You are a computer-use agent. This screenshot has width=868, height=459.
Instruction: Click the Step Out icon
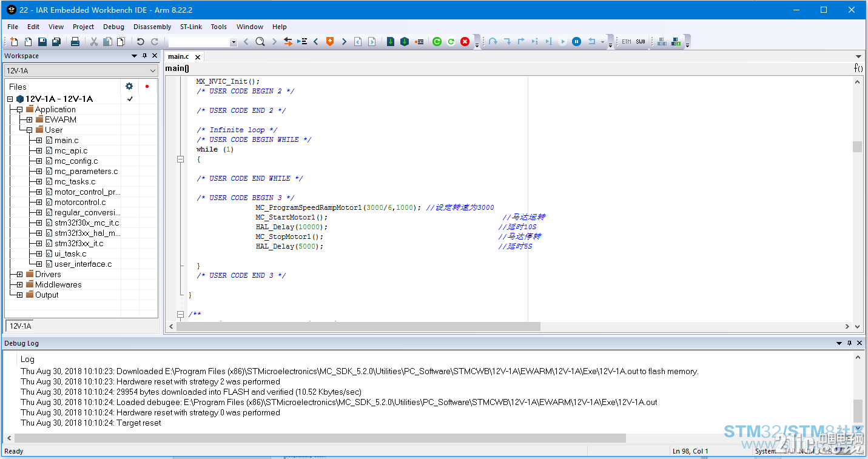click(x=521, y=42)
